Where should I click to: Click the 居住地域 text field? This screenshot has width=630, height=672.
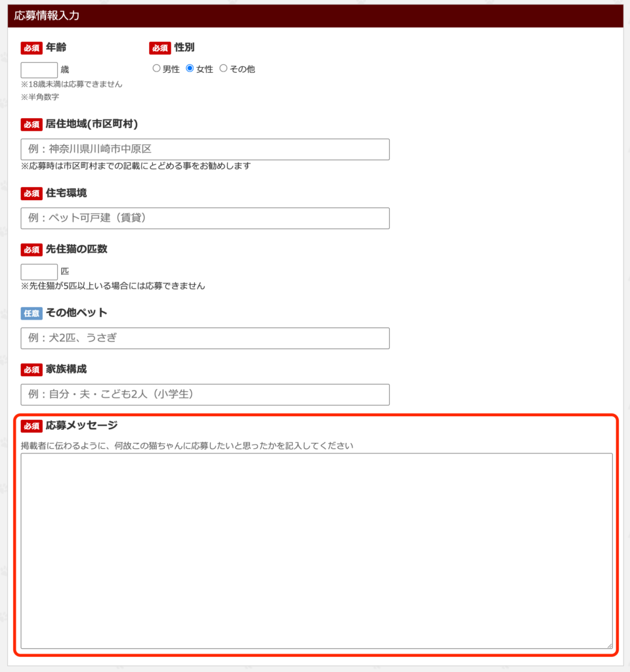point(205,150)
